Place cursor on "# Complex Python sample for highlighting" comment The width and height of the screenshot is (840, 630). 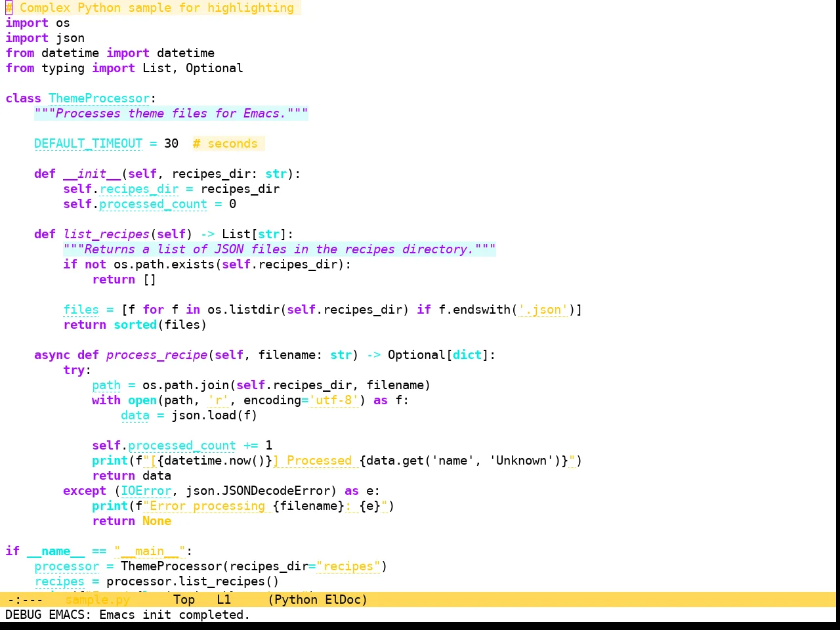(x=150, y=8)
